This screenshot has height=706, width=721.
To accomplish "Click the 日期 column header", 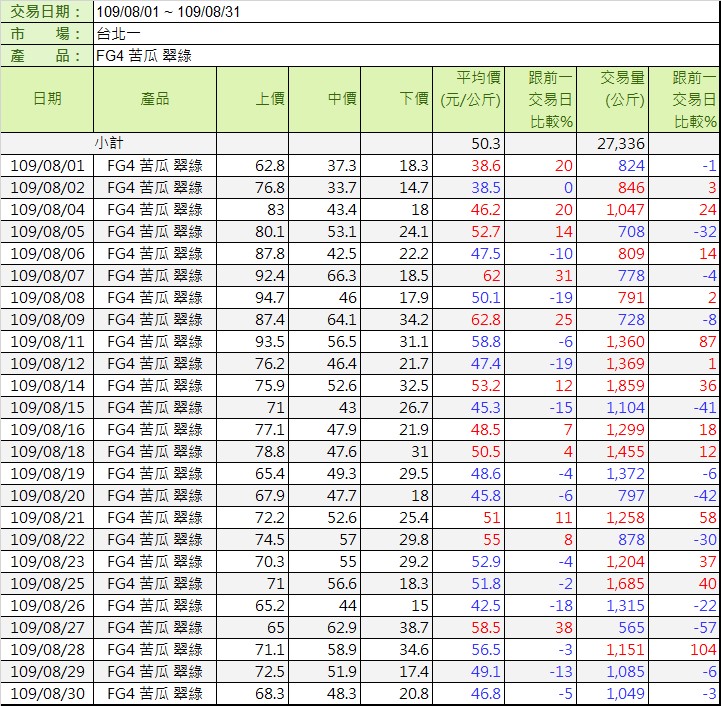I will (47, 99).
